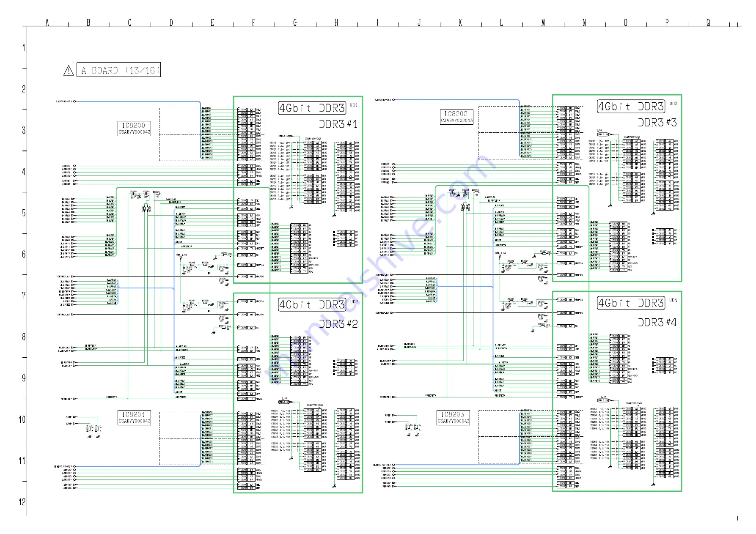Click the IC8202 component label
Viewport: 756px width, 534px height.
(456, 114)
